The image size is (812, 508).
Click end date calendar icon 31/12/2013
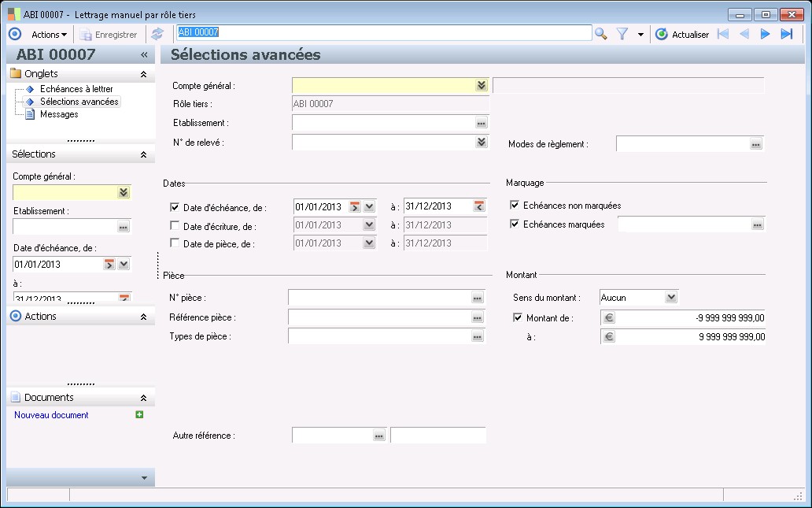tap(479, 206)
